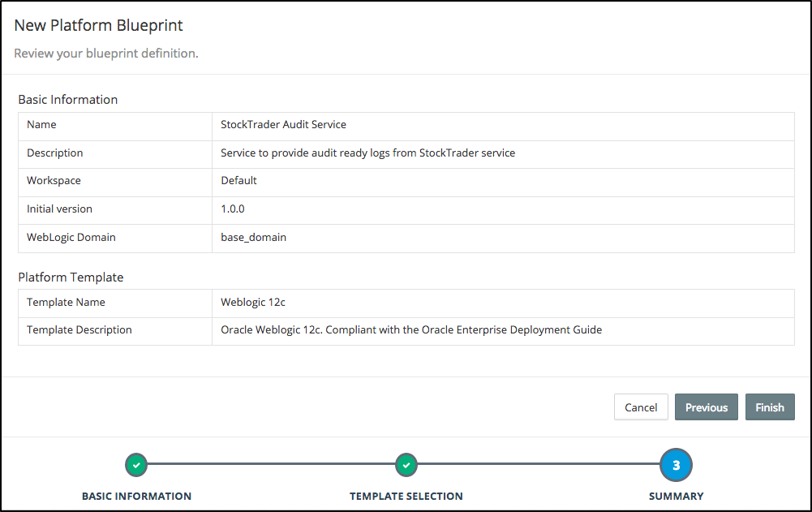The width and height of the screenshot is (812, 512).
Task: Go back with the Previous button
Action: click(x=706, y=407)
